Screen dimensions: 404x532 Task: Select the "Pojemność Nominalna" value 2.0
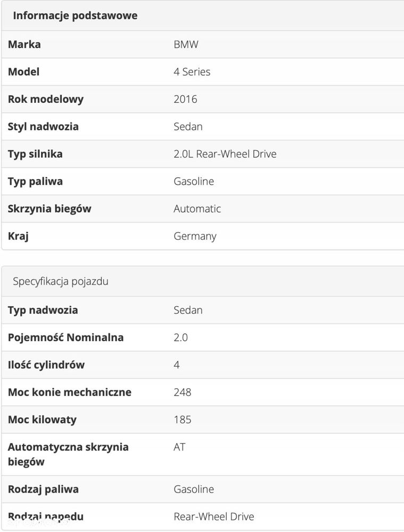click(x=180, y=338)
